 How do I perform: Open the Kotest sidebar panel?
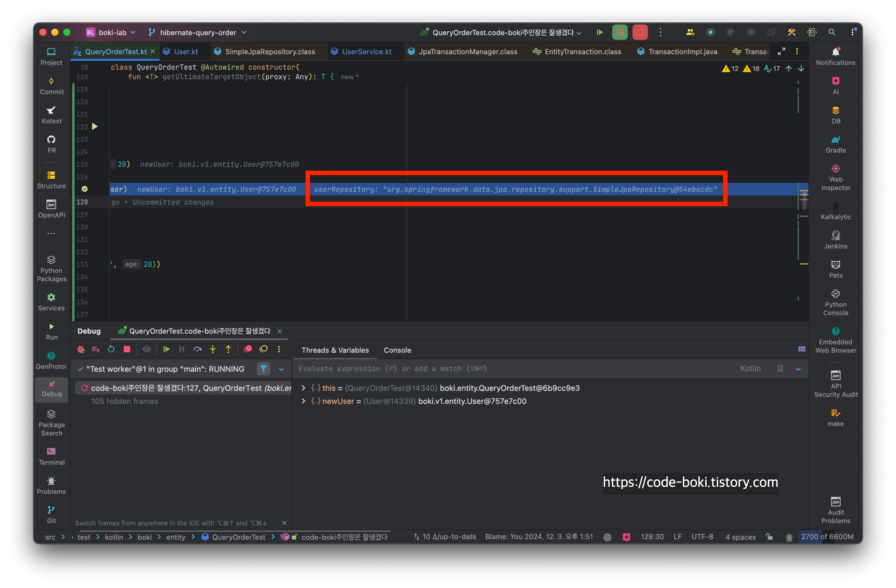(51, 115)
